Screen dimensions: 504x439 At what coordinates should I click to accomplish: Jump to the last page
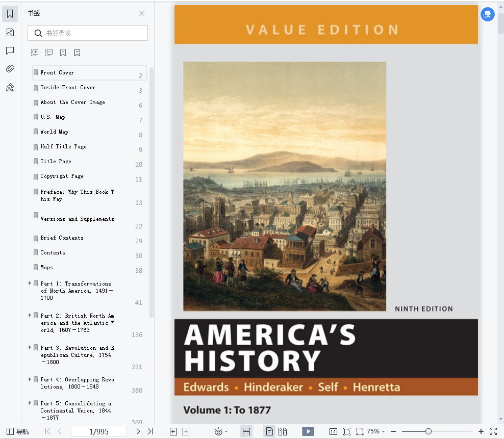150,431
